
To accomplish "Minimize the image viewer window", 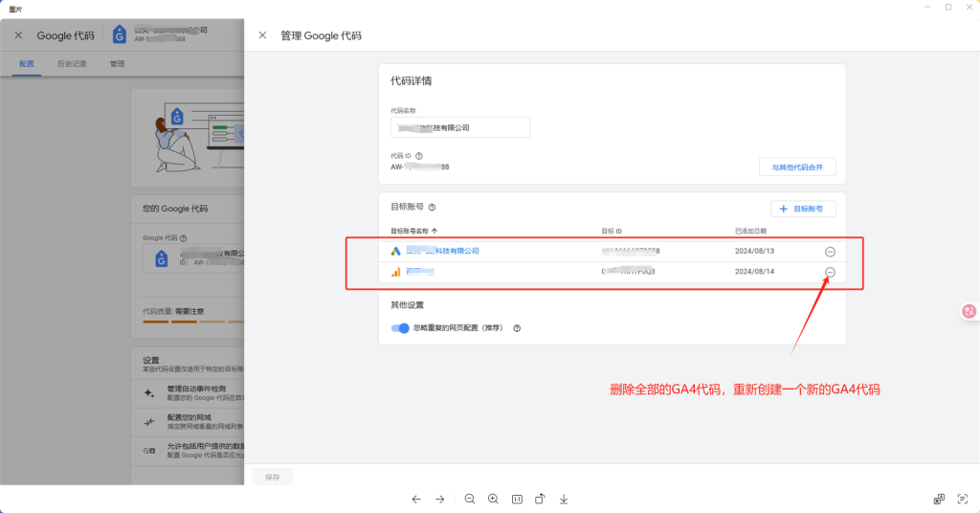I will 927,7.
